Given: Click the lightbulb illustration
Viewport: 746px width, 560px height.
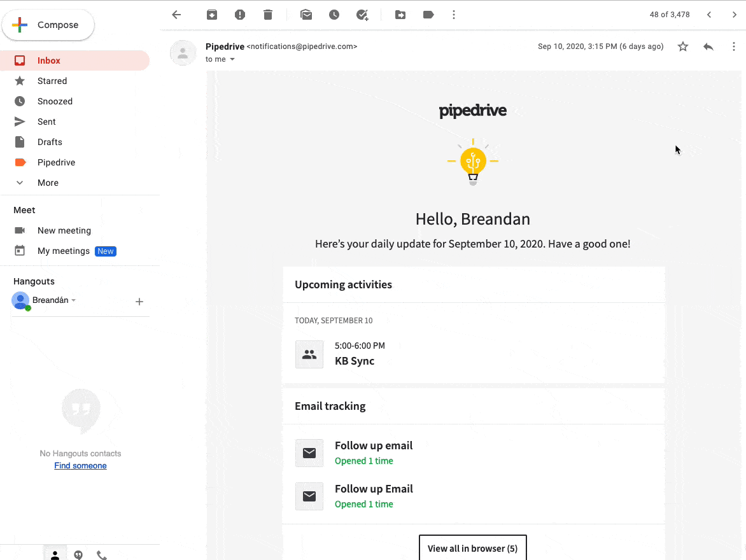Looking at the screenshot, I should [473, 162].
